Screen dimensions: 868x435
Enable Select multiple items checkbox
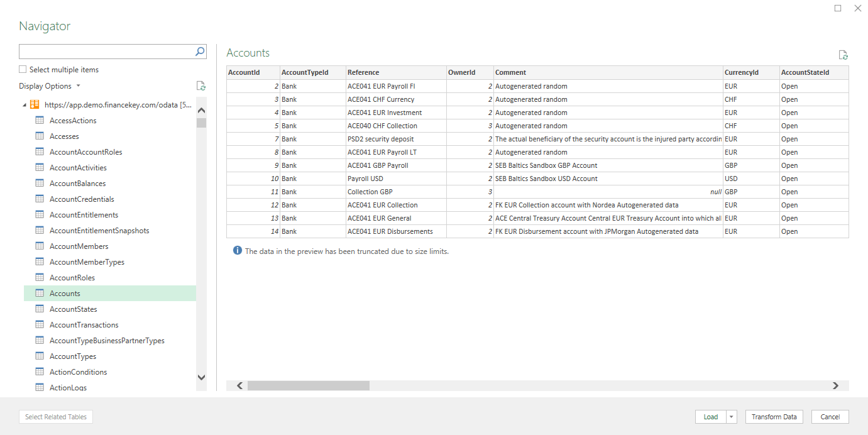pos(23,70)
